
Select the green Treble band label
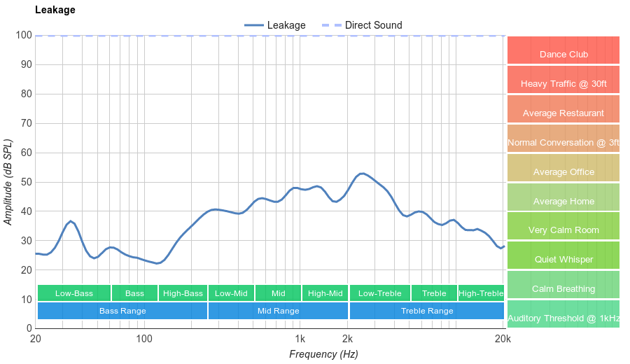[434, 293]
